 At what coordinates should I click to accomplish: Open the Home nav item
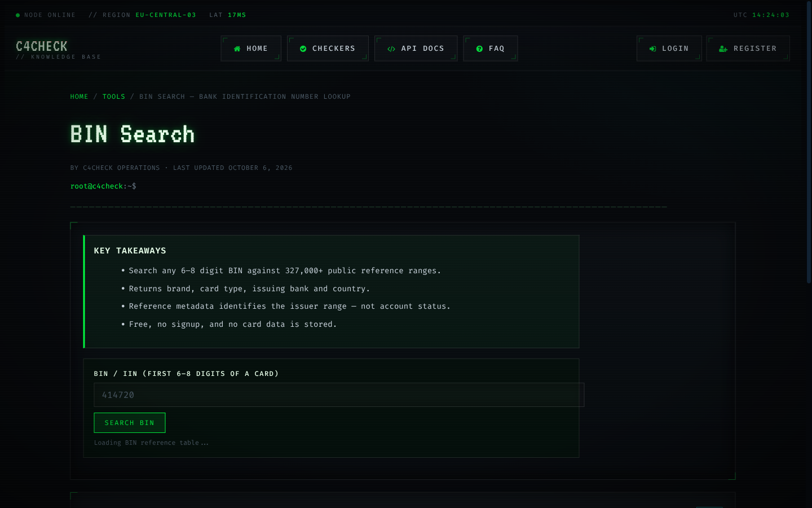(x=251, y=49)
